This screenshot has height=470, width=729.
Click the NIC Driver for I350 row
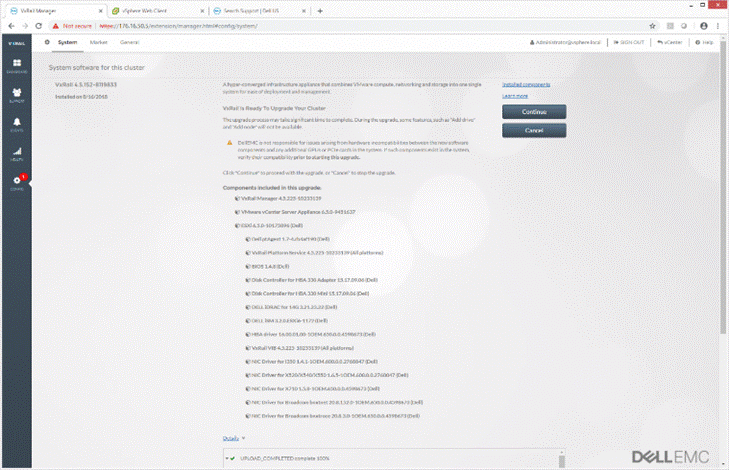point(311,361)
